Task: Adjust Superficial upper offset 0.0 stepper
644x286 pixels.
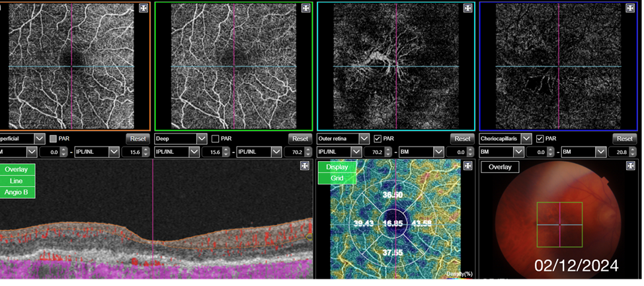Action: (x=63, y=152)
